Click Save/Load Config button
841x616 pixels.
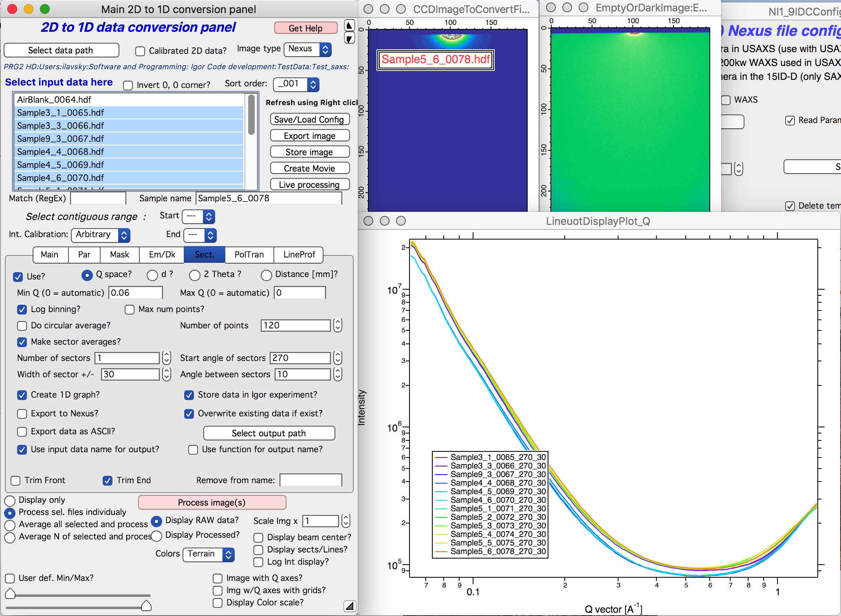coord(310,119)
